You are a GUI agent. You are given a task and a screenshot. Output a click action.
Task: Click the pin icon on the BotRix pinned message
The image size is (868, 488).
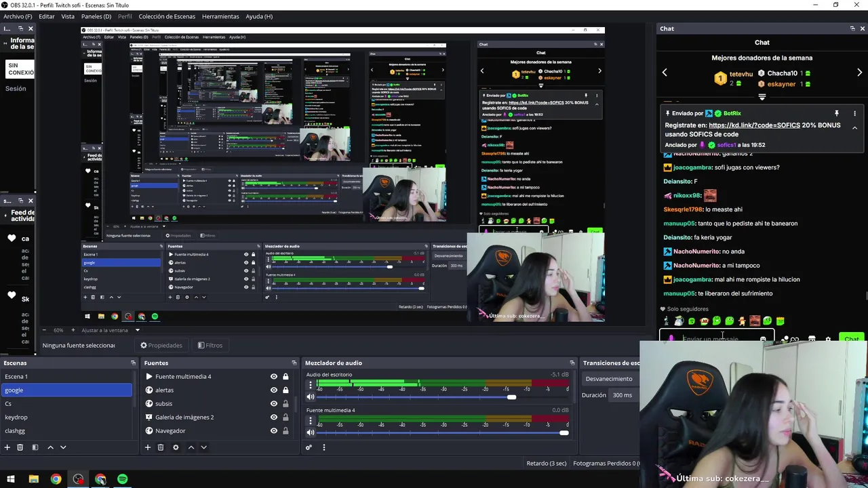click(837, 113)
